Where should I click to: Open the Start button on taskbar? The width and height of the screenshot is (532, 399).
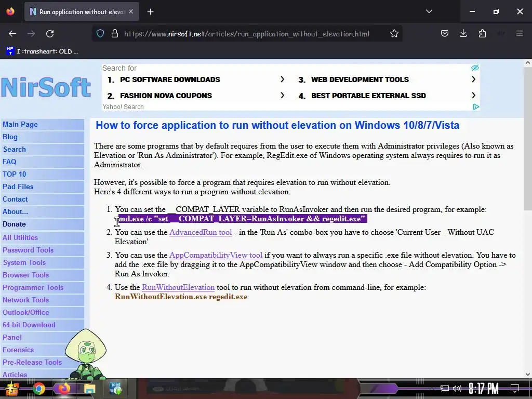[12, 389]
